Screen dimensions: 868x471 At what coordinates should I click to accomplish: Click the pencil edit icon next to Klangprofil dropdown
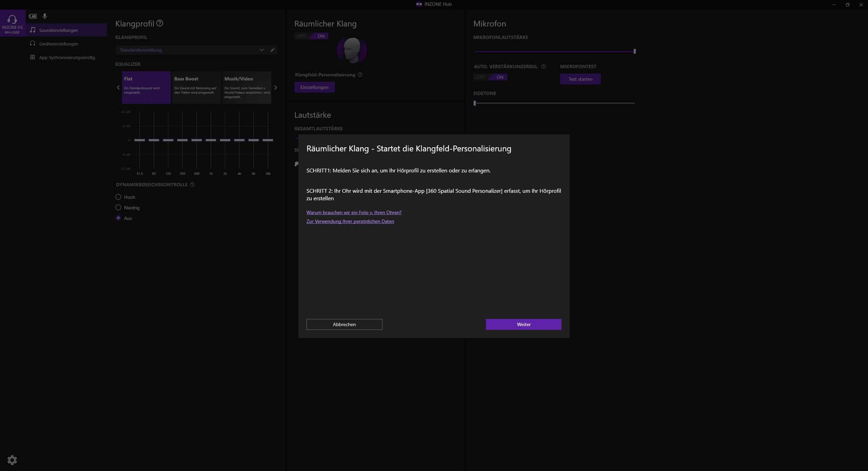(272, 50)
